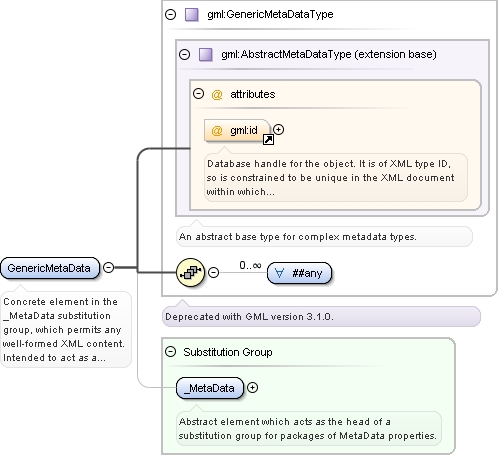Open the _MetaData substitution group element
Screen dimensions: 499x456
[210, 388]
